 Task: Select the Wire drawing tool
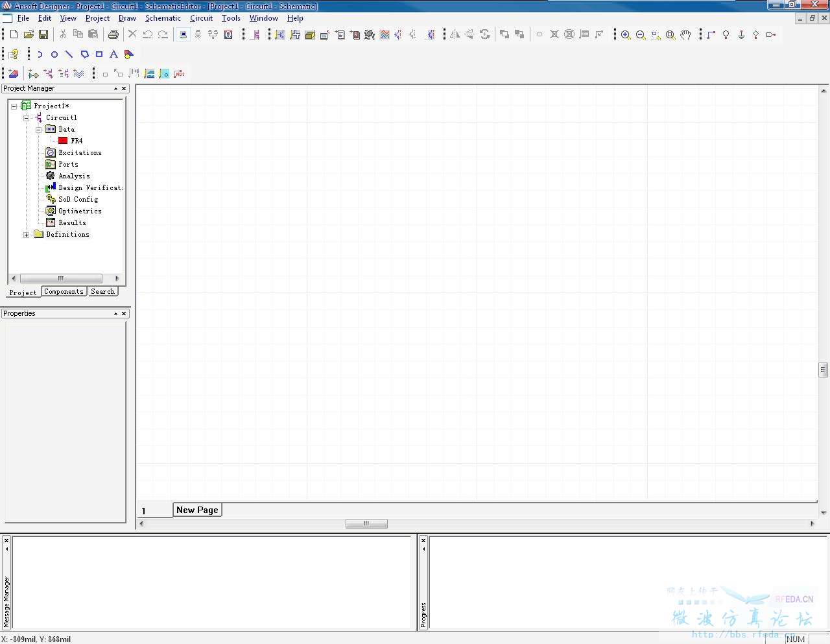tap(711, 34)
